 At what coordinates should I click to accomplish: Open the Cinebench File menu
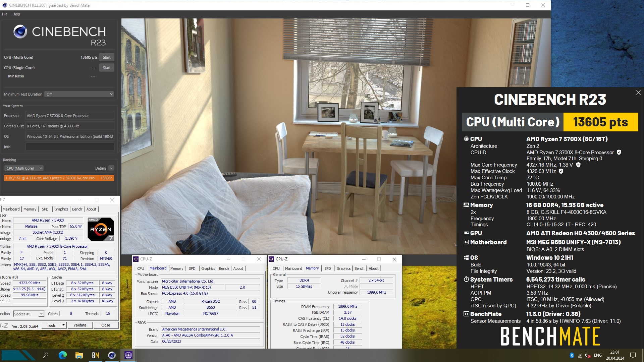click(x=5, y=14)
